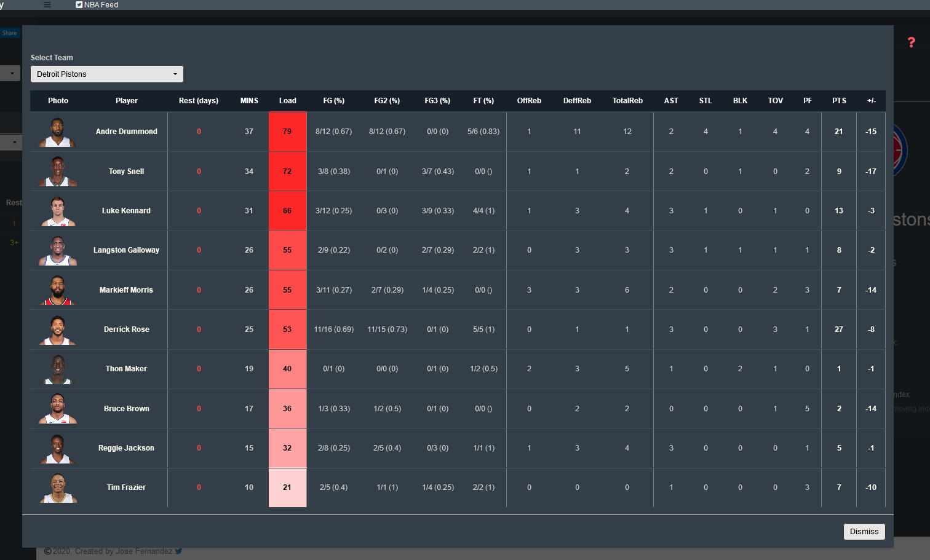Select the Bruce Brown player name
This screenshot has height=560, width=930.
(x=127, y=409)
